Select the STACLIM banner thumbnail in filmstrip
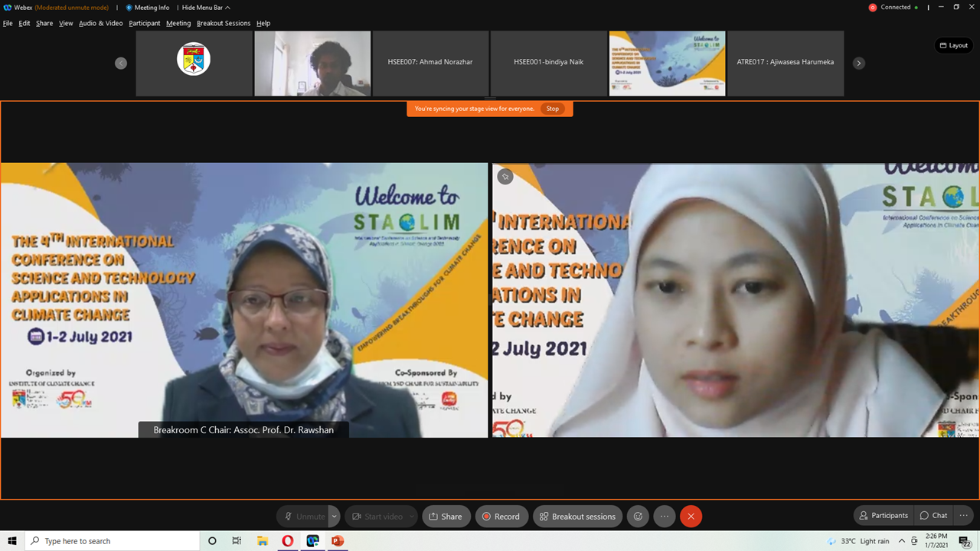 (x=667, y=64)
